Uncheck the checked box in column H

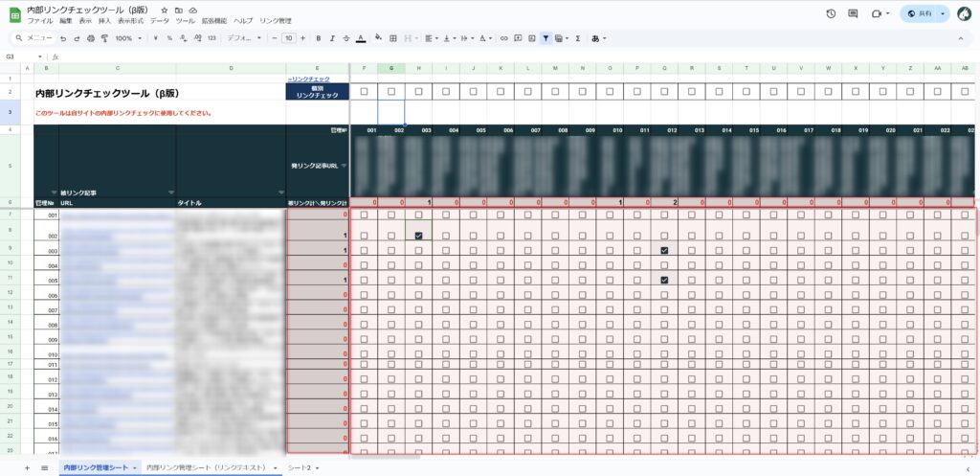[419, 236]
